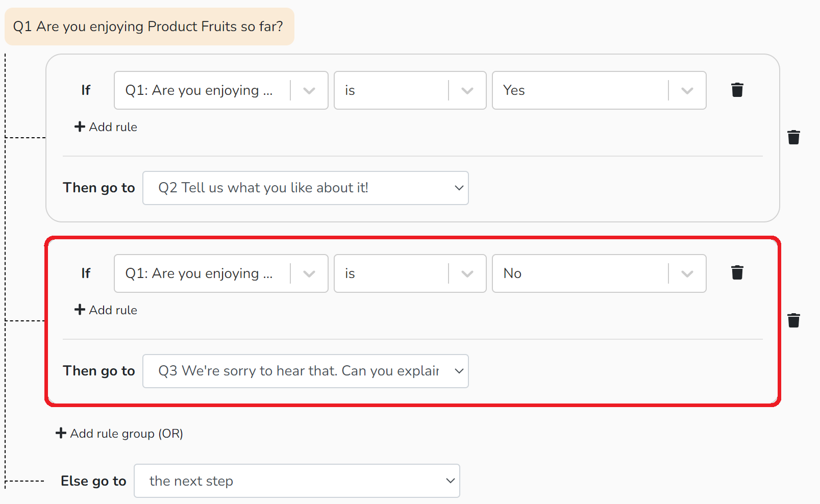
Task: Open the No answer dropdown
Action: [x=599, y=273]
